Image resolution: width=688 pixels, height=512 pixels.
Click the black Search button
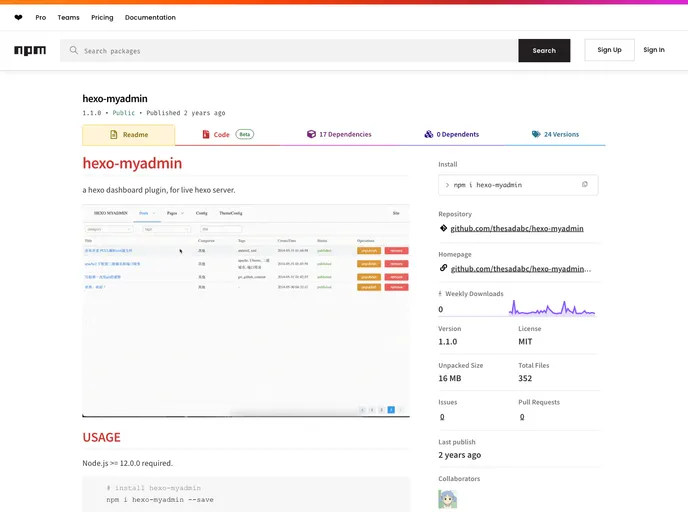click(x=544, y=50)
